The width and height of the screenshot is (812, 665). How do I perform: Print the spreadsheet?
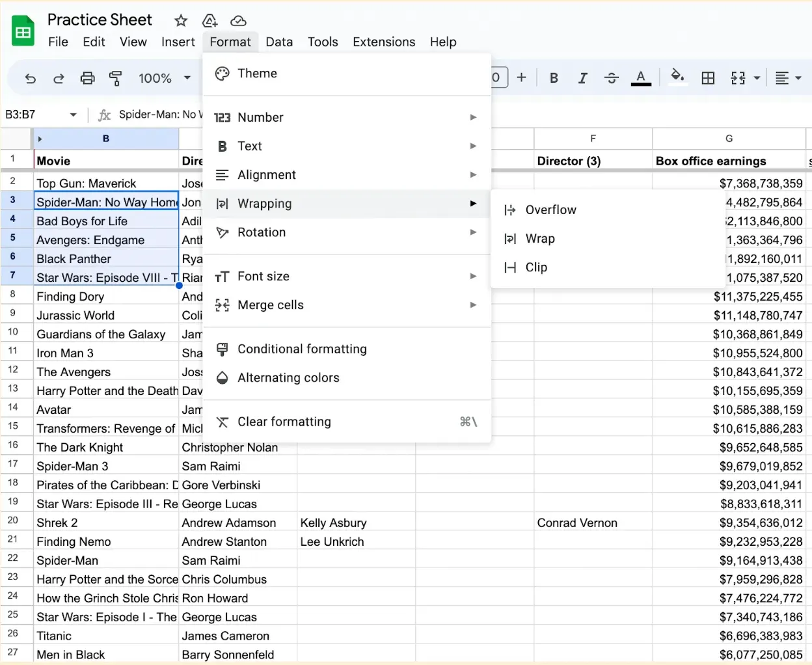coord(87,78)
